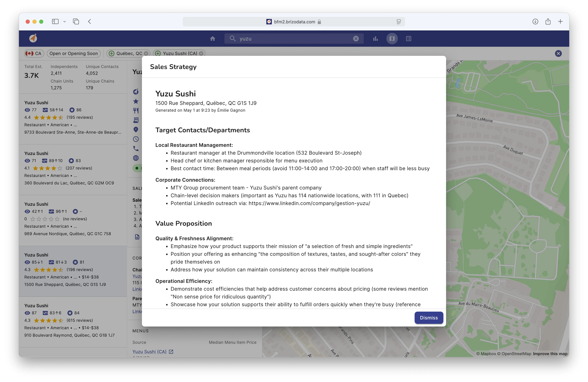Select Yuzu Sushi at 9733 Boulevard Ste-Anne
This screenshot has width=588, height=382.
[73, 119]
